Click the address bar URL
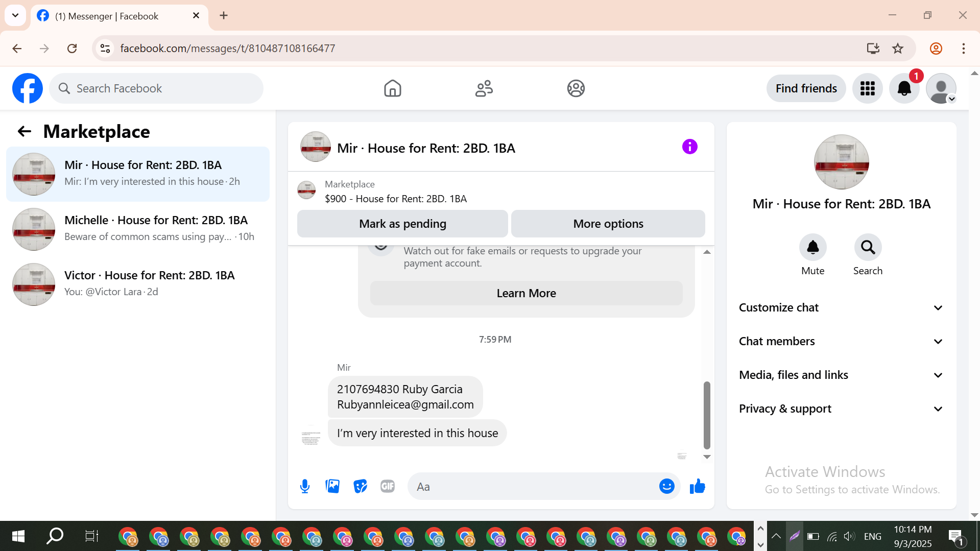The image size is (980, 551). pos(228,49)
